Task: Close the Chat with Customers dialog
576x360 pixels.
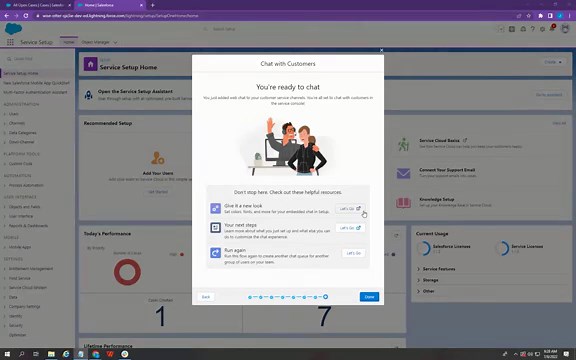Action: (381, 50)
